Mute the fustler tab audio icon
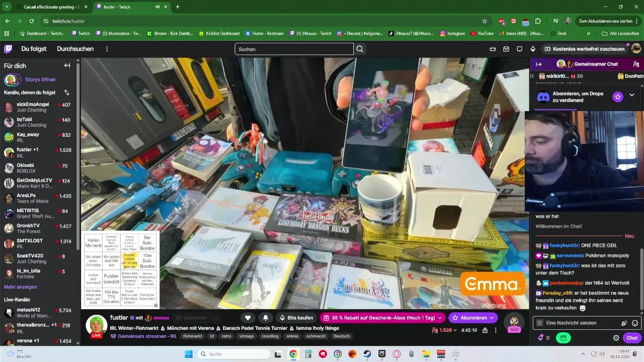644x362 pixels. click(x=158, y=7)
